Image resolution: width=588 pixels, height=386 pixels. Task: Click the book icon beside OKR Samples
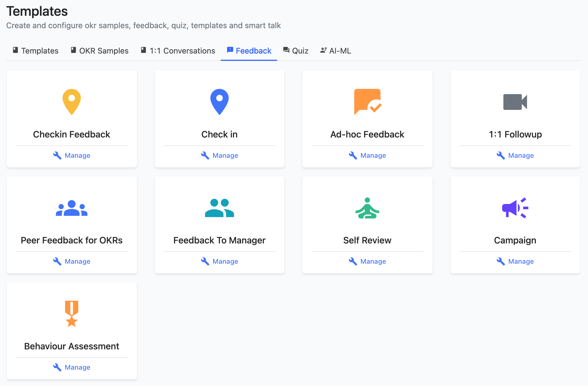(73, 50)
